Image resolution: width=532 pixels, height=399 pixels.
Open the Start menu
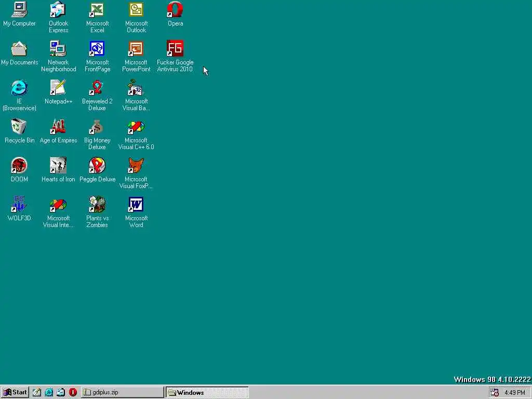click(15, 392)
